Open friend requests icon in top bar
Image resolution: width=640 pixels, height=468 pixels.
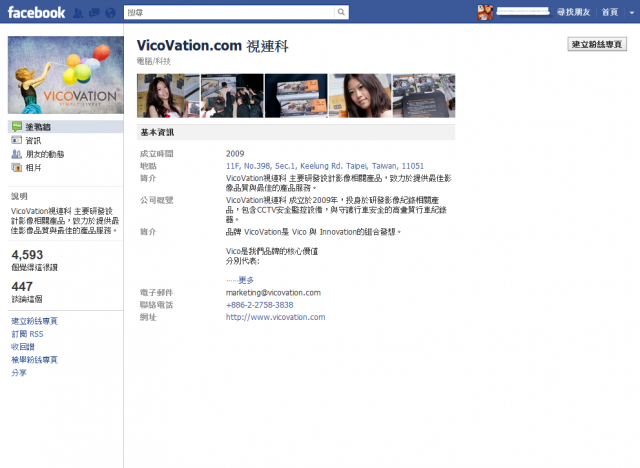tap(78, 13)
